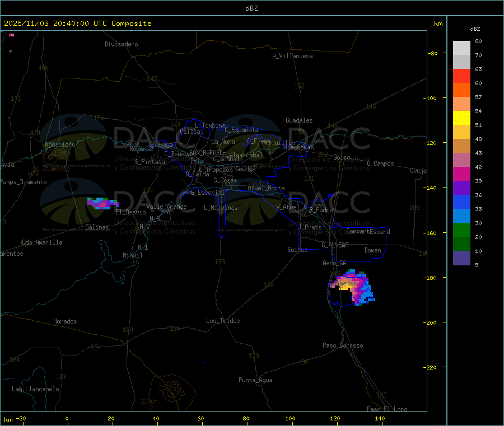Click the 'El_Desvio' map label
This screenshot has height=426, width=504.
pyautogui.click(x=131, y=212)
